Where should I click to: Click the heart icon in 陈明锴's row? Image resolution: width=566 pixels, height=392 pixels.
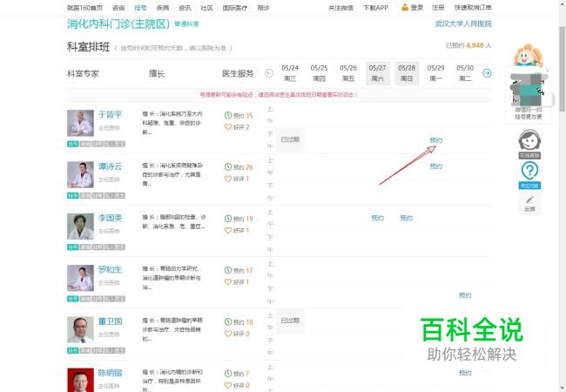click(228, 385)
